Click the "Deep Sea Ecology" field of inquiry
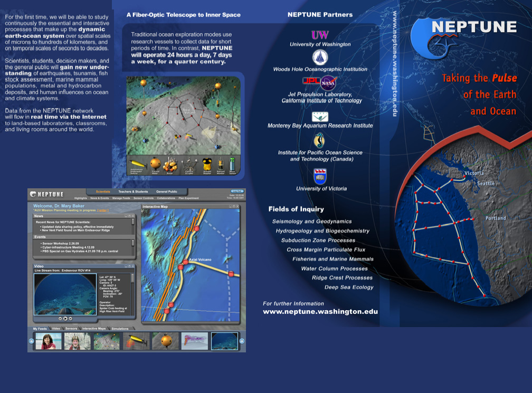The height and width of the screenshot is (393, 532). tap(349, 287)
